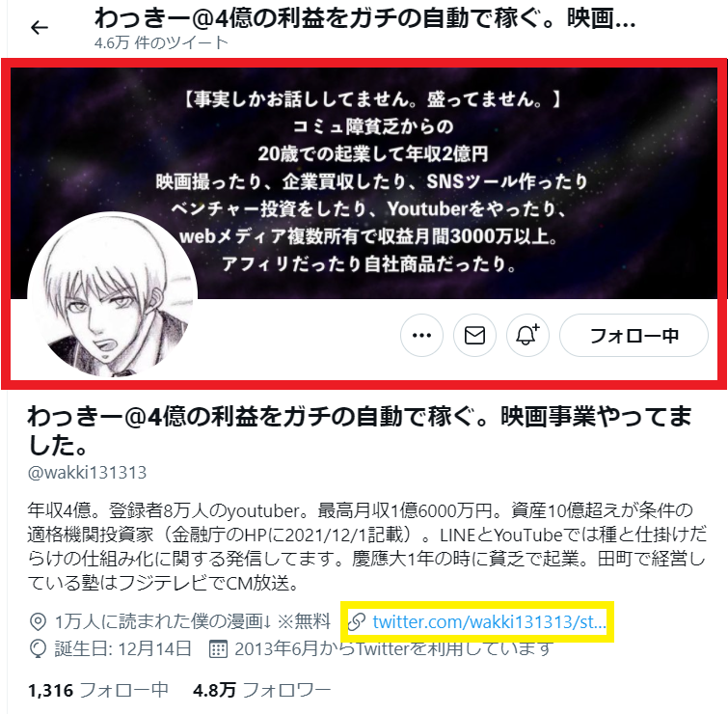View the 4.8万 フォロワー followers list

(262, 690)
